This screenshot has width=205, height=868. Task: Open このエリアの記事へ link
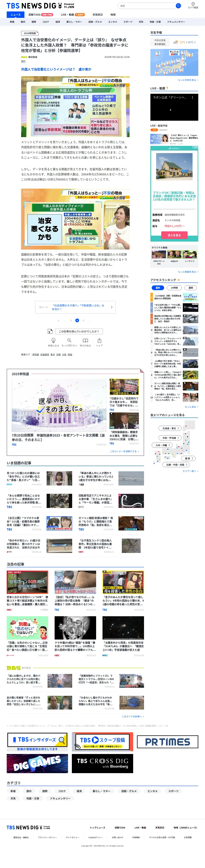pos(133,716)
